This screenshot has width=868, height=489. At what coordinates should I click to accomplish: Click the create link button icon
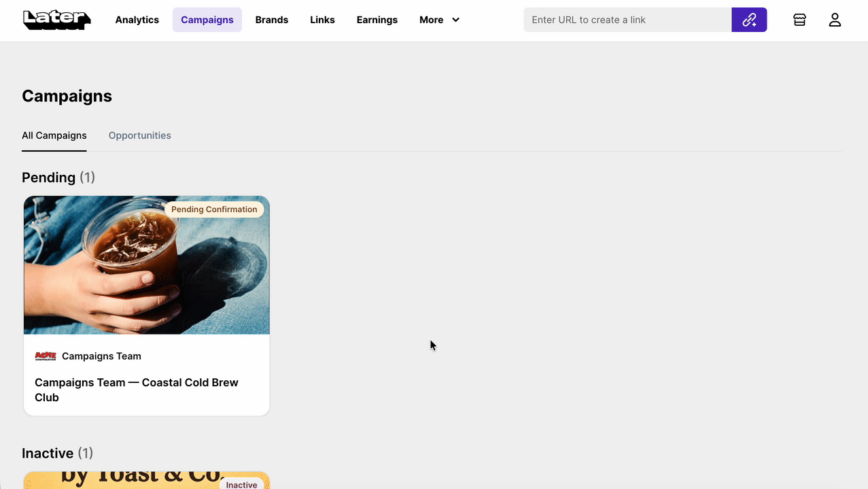click(749, 20)
